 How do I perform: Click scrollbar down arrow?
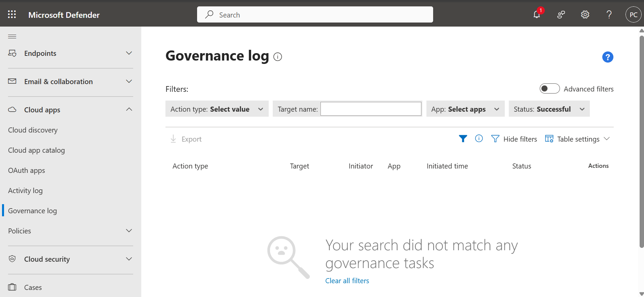641,294
